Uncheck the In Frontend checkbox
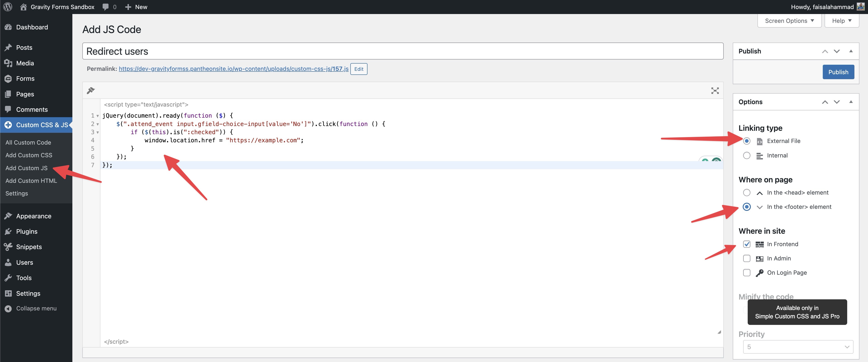Image resolution: width=868 pixels, height=362 pixels. pos(747,244)
